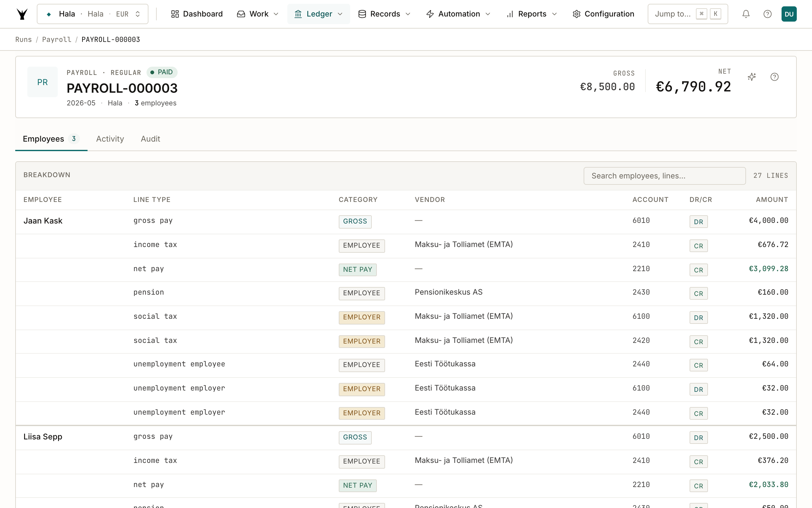Open the Hala company switcher
The width and height of the screenshot is (812, 508).
[x=92, y=14]
